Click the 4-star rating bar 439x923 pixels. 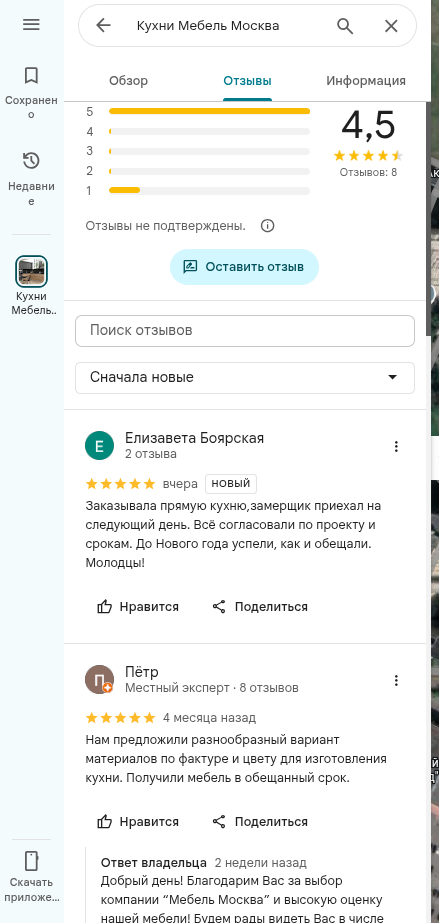point(209,131)
